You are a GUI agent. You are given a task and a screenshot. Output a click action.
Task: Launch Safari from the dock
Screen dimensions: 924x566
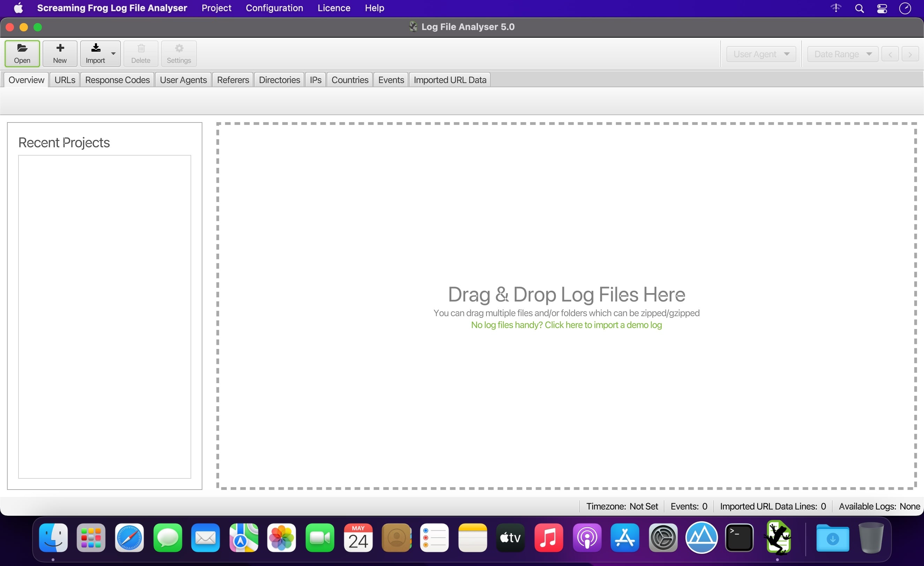[129, 537]
